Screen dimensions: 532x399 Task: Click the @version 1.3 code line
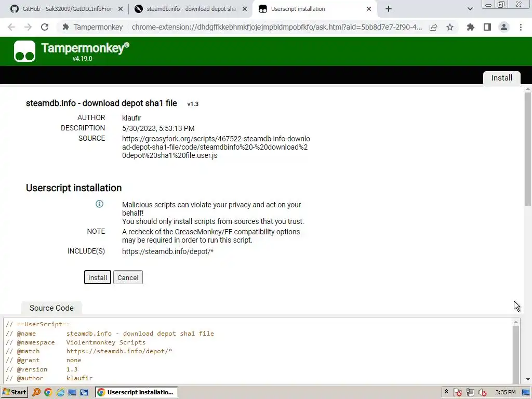pos(42,369)
